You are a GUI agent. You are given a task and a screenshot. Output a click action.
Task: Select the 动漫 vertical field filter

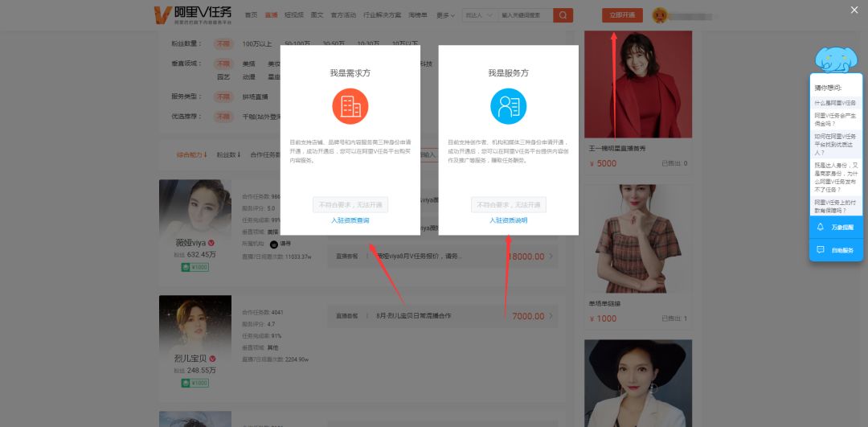(248, 77)
